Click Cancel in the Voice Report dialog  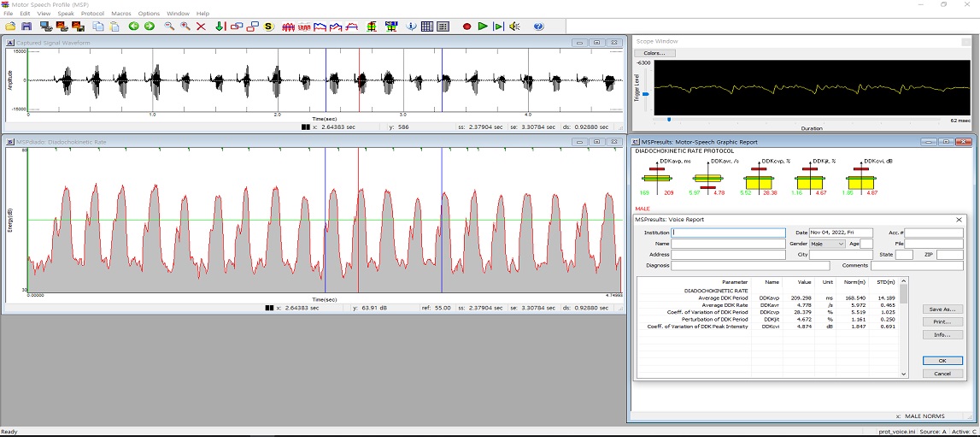[942, 374]
